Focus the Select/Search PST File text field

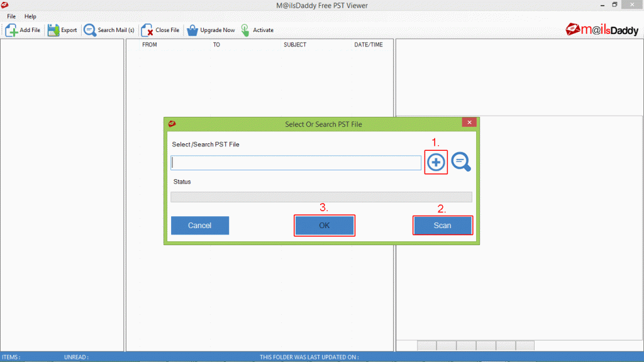[296, 163]
